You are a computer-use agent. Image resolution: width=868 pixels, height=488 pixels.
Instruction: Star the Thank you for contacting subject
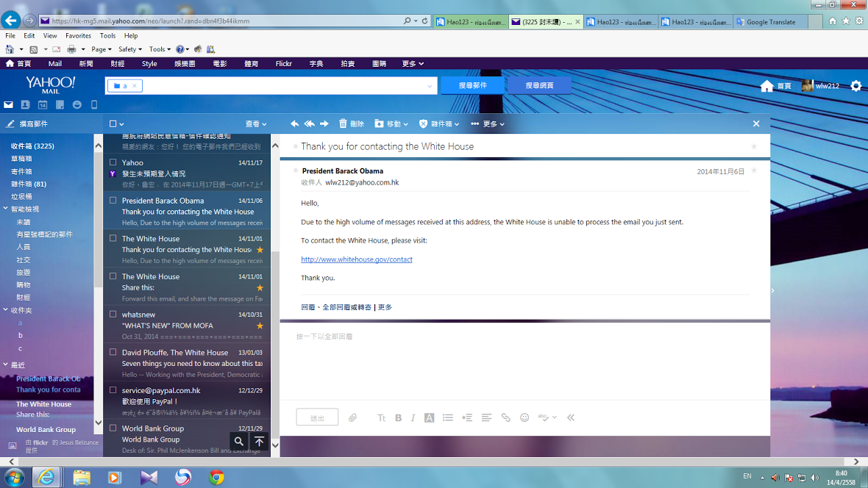point(754,147)
